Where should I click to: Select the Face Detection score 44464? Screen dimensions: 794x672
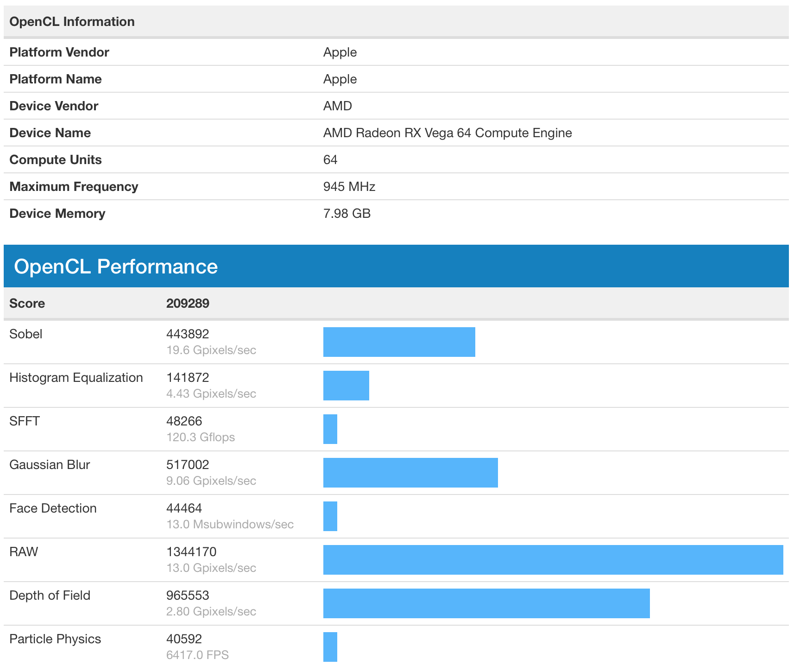point(184,508)
